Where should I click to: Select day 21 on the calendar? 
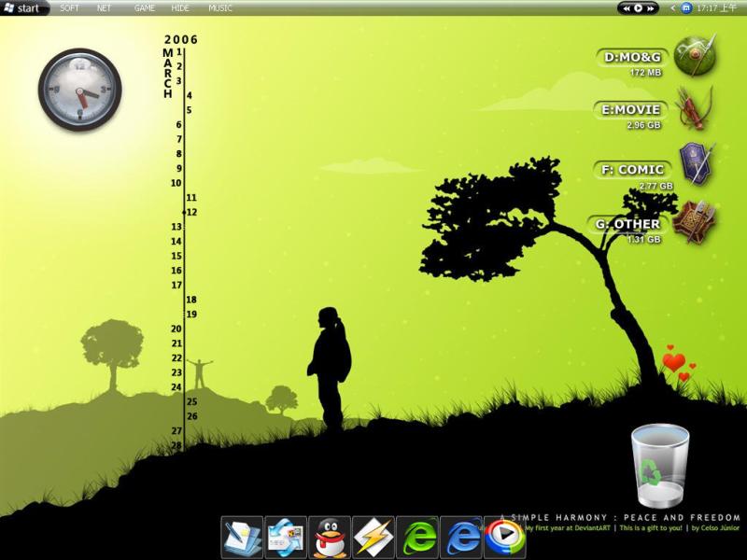click(176, 343)
